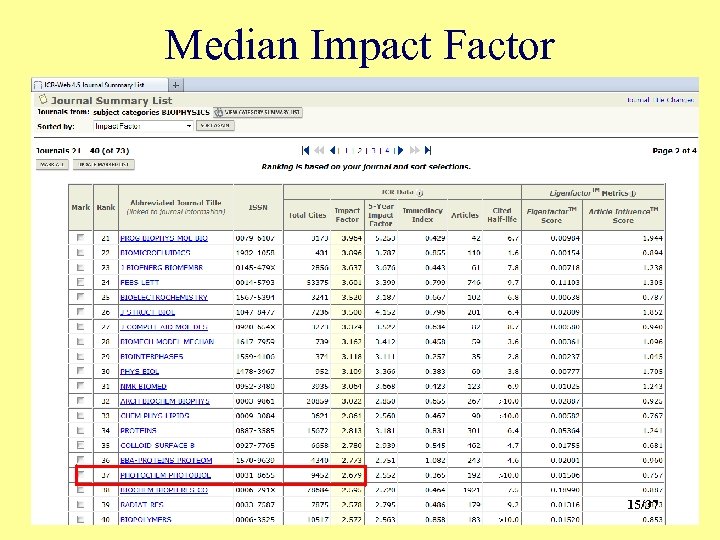Mark the J STRUCT BIOL row checkbox

80,312
